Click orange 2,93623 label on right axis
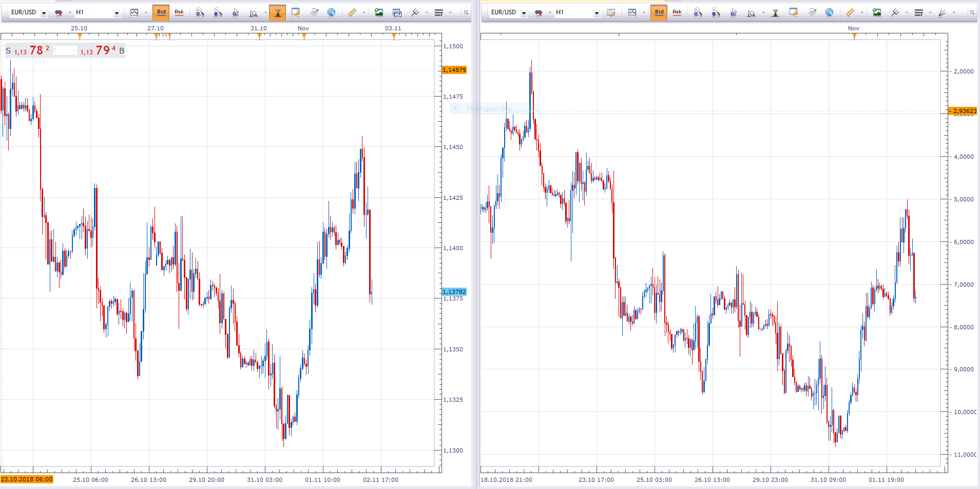Viewport: 980px width, 489px height. [963, 111]
